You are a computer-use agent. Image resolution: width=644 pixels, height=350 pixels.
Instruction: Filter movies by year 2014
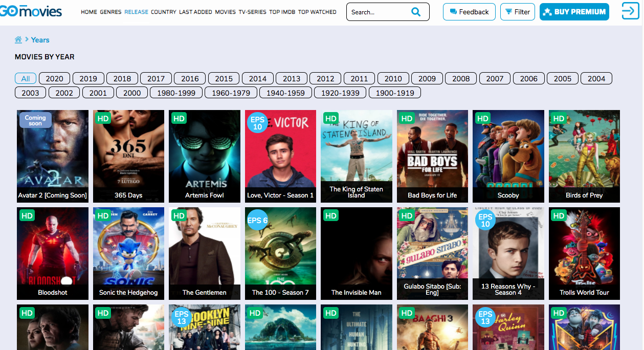(258, 78)
